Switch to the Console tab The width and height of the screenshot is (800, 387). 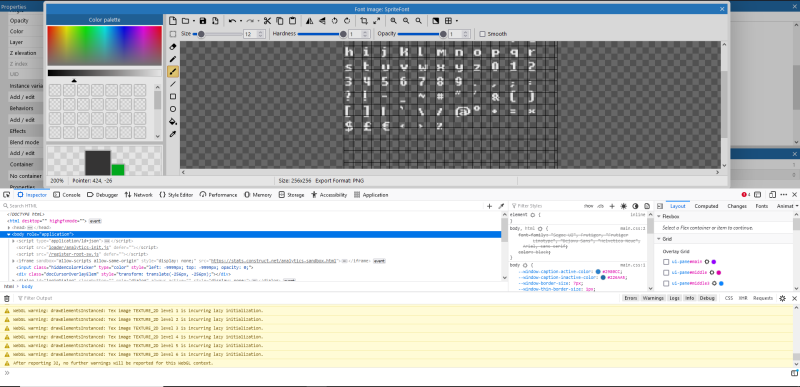click(x=67, y=195)
